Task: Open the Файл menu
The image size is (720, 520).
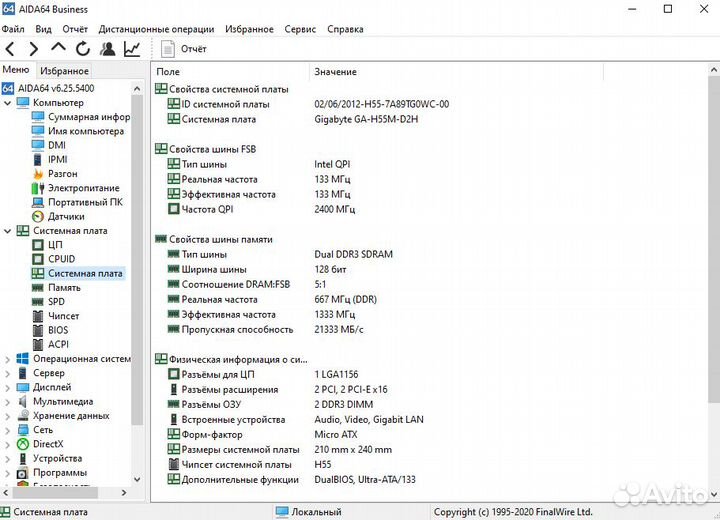Action: pos(13,29)
